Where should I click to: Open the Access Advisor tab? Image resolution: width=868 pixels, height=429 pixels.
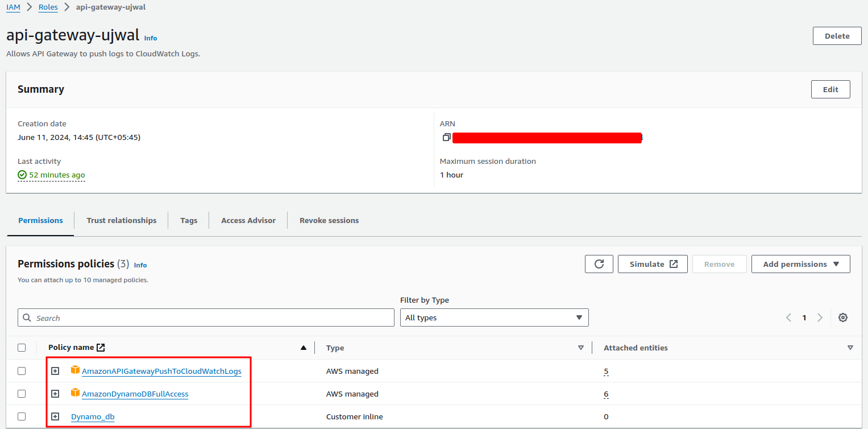248,220
